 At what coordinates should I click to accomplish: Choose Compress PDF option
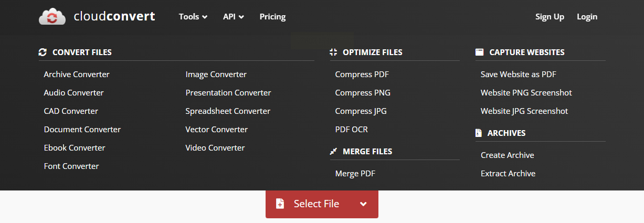point(362,75)
